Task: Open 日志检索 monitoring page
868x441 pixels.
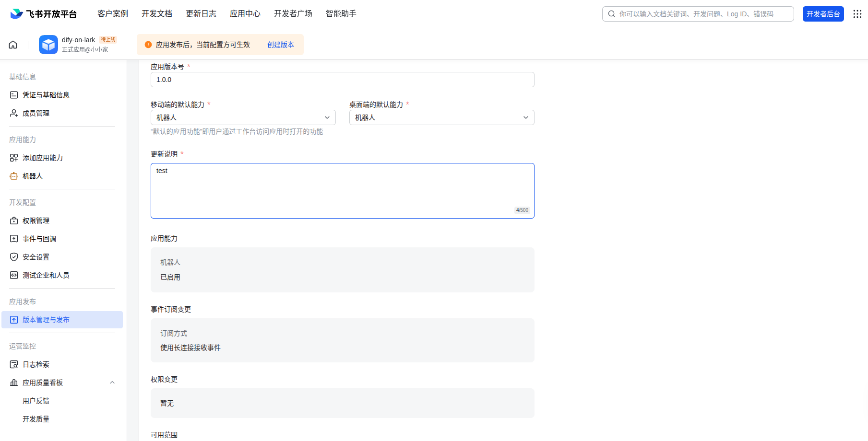Action: (36, 364)
